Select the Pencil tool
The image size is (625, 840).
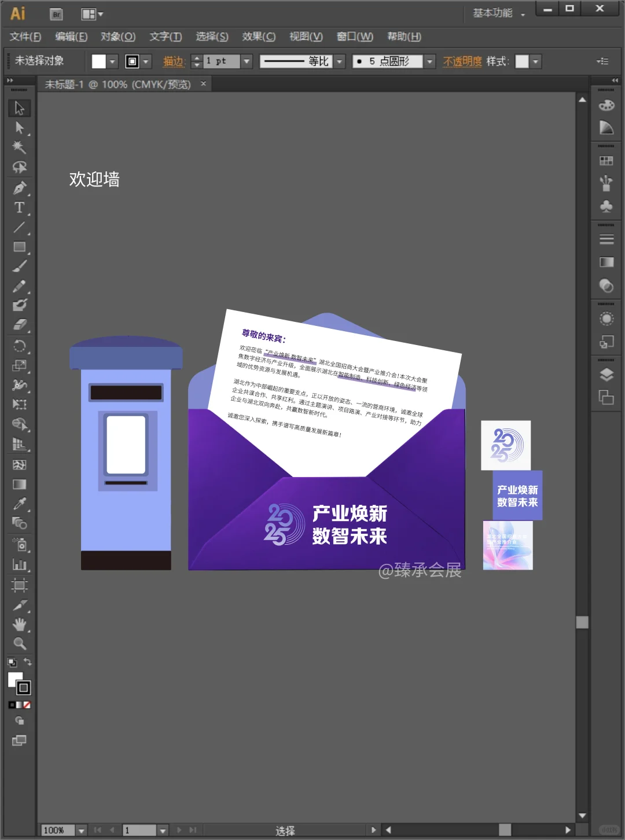19,286
